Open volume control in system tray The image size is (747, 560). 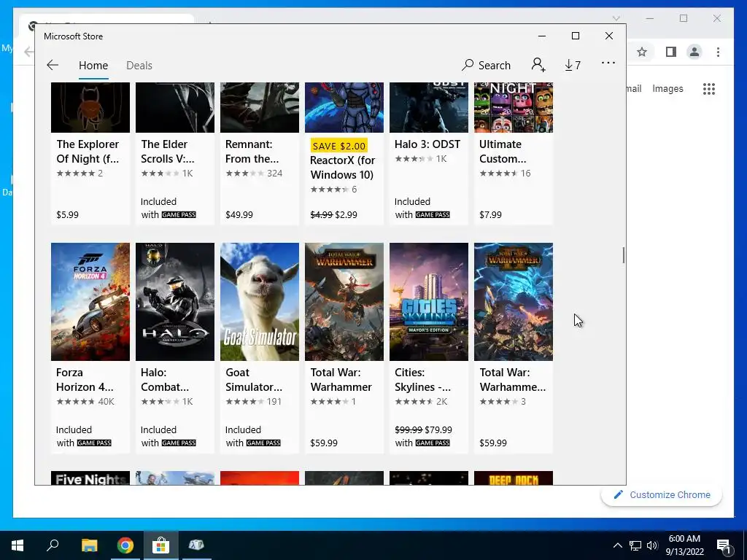tap(652, 545)
